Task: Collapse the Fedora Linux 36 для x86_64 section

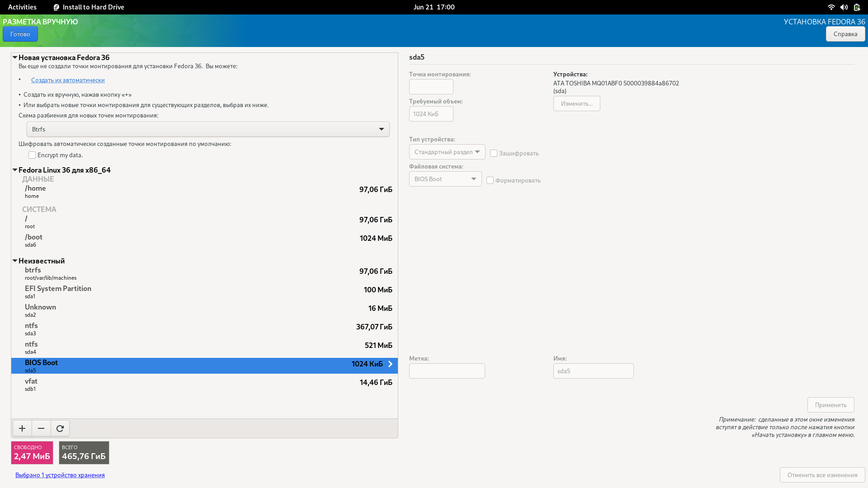Action: pos(15,170)
